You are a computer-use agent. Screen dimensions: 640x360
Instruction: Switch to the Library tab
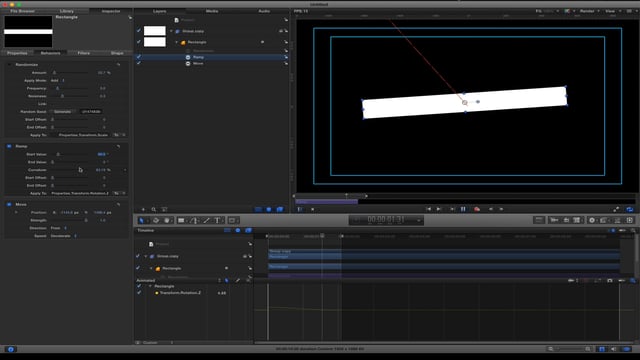[x=67, y=11]
